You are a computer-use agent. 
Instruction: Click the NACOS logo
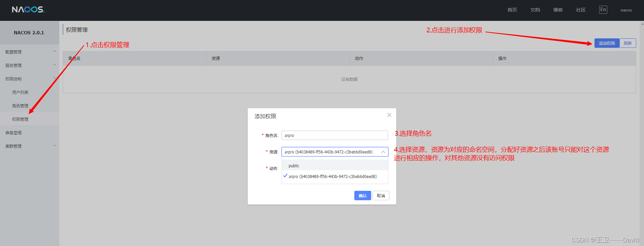tap(28, 9)
